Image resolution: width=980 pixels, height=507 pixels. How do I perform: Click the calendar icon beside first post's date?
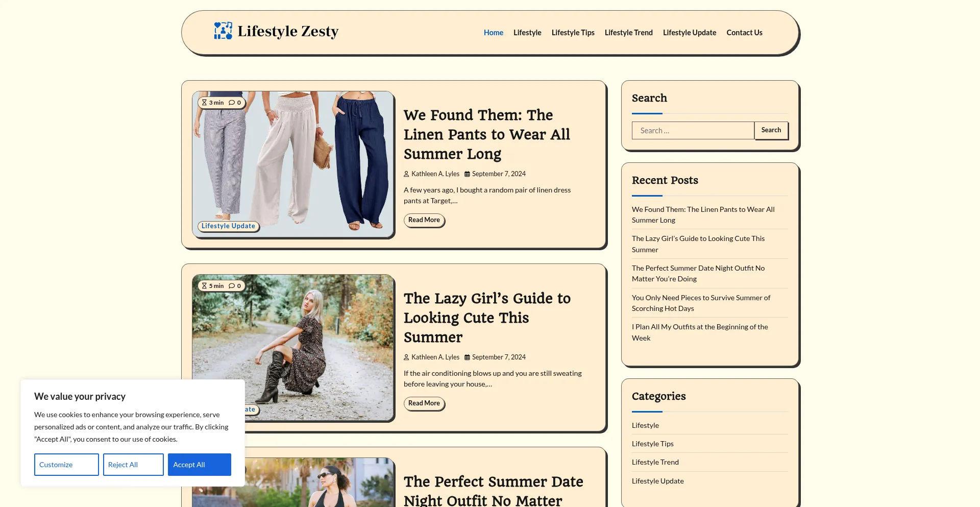tap(467, 174)
